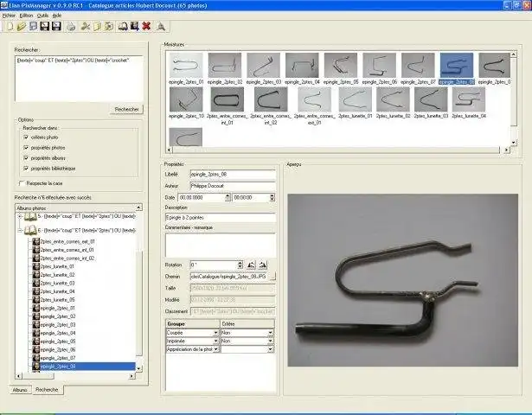Image resolution: width=532 pixels, height=415 pixels.
Task: Click the open folder toolbar icon
Action: pyautogui.click(x=20, y=26)
